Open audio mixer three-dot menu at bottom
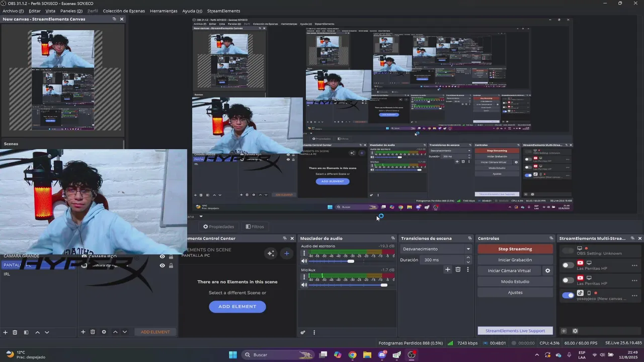Image resolution: width=644 pixels, height=362 pixels. [x=314, y=332]
